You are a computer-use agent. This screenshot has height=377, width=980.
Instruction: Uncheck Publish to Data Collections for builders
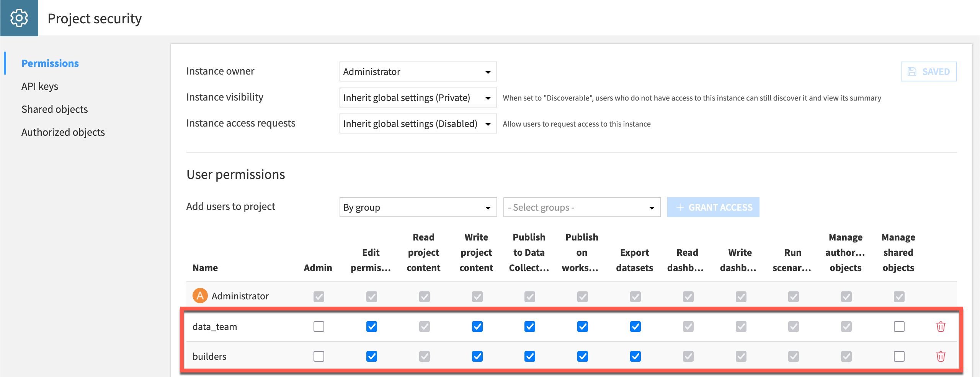(x=529, y=356)
